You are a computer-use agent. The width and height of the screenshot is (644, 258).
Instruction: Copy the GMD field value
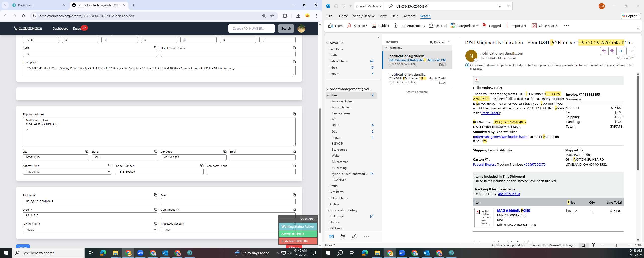[156, 48]
